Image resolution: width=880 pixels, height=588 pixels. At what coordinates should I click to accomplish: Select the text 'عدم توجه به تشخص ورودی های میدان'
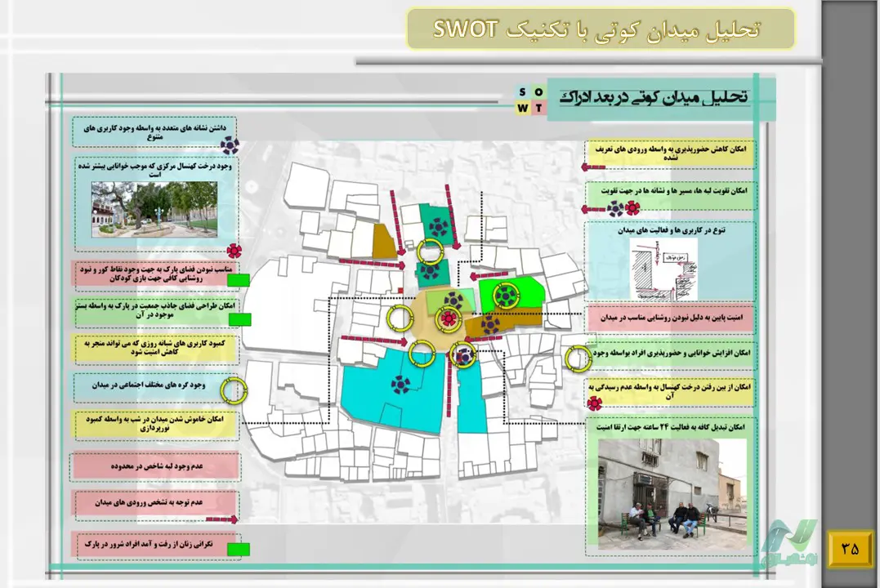click(149, 501)
